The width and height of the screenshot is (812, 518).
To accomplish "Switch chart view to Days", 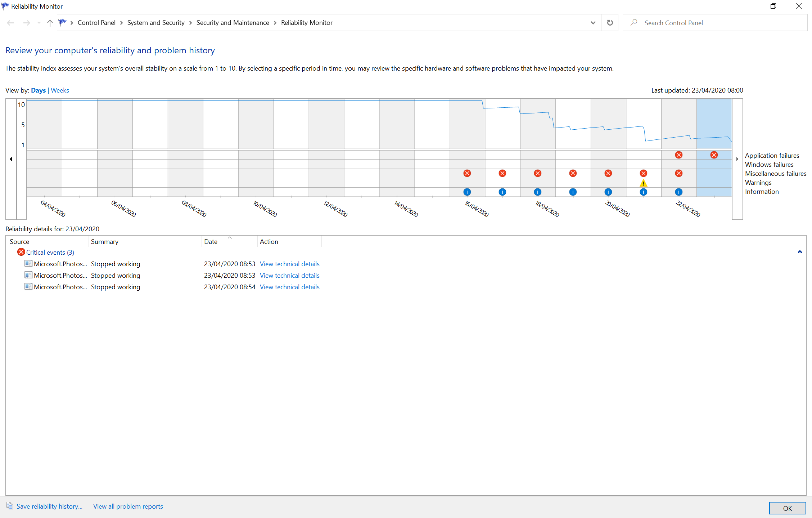I will [38, 90].
